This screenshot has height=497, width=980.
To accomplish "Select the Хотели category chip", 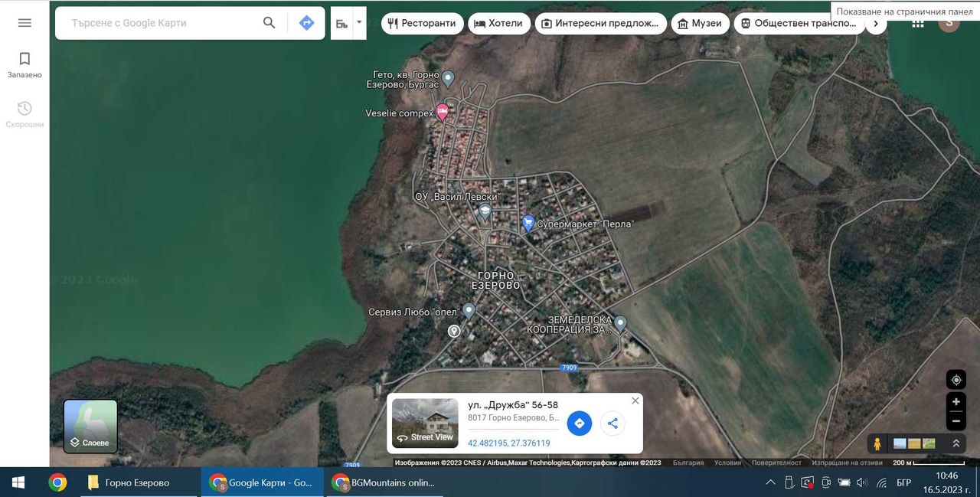I will [498, 23].
